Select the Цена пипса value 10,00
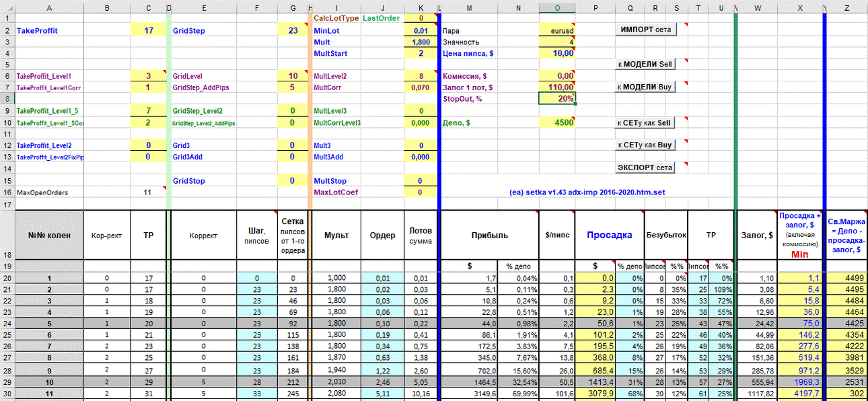Viewport: 868px width, 401px height. point(557,53)
